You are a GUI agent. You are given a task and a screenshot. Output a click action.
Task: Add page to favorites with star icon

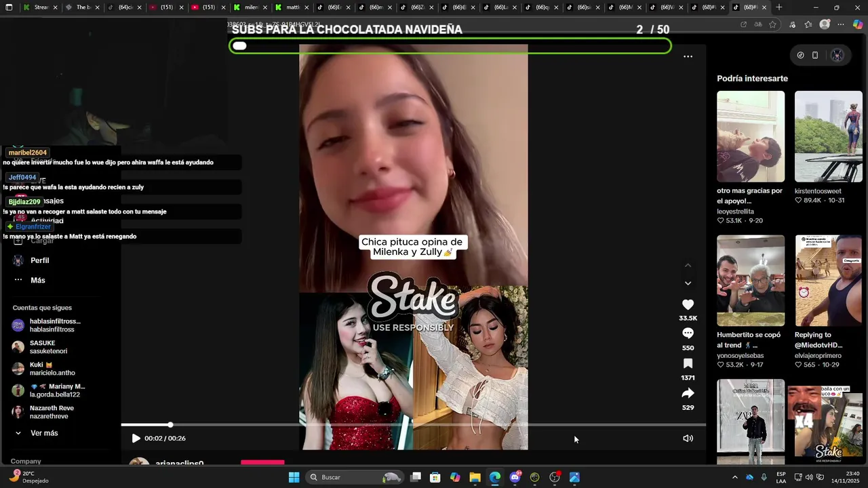774,24
